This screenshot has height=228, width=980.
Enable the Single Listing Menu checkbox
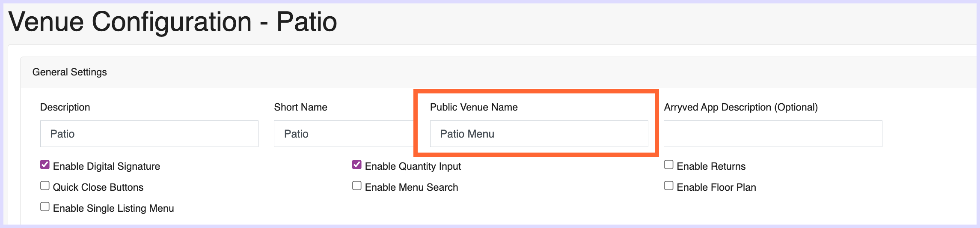[45, 207]
